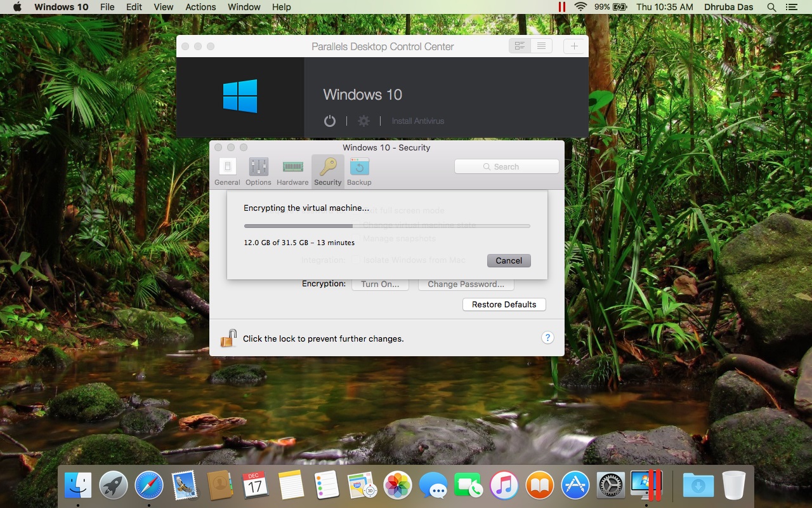
Task: Add a new virtual machine with plus button
Action: click(x=574, y=46)
